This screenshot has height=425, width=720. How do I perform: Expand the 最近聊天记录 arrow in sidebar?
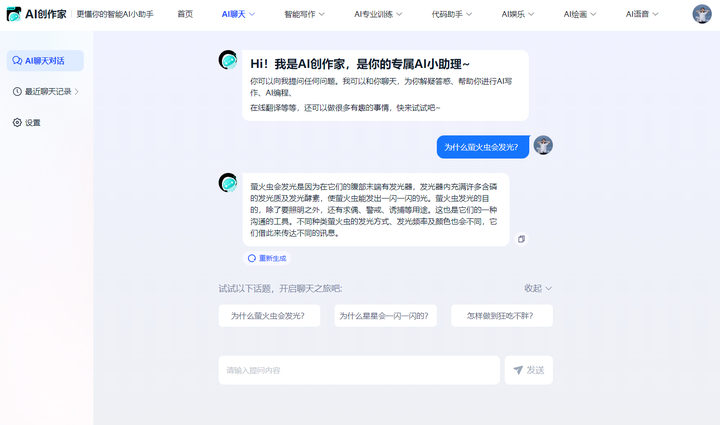(77, 92)
